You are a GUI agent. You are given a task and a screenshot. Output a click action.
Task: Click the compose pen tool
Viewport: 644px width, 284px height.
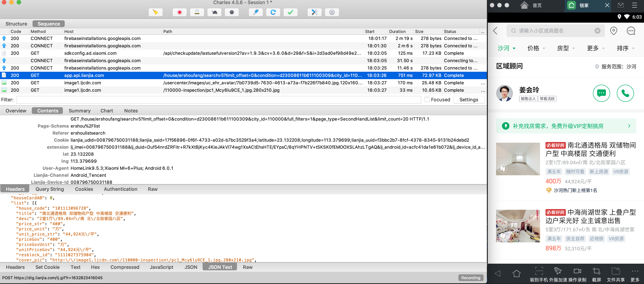click(255, 12)
